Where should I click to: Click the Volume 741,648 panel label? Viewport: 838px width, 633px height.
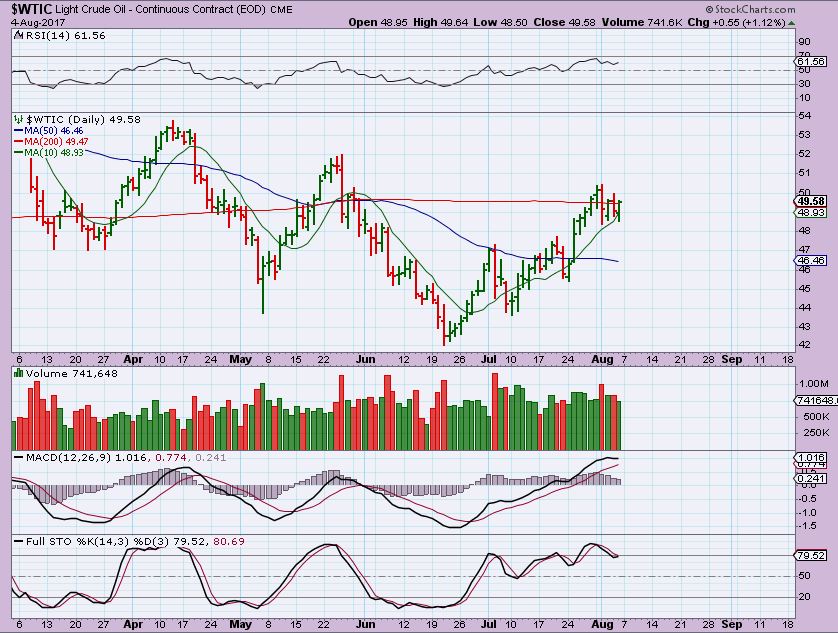(x=72, y=373)
